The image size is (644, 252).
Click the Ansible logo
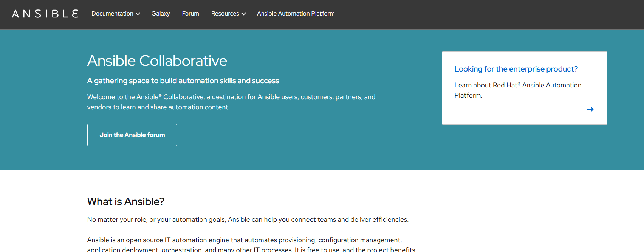pyautogui.click(x=45, y=14)
